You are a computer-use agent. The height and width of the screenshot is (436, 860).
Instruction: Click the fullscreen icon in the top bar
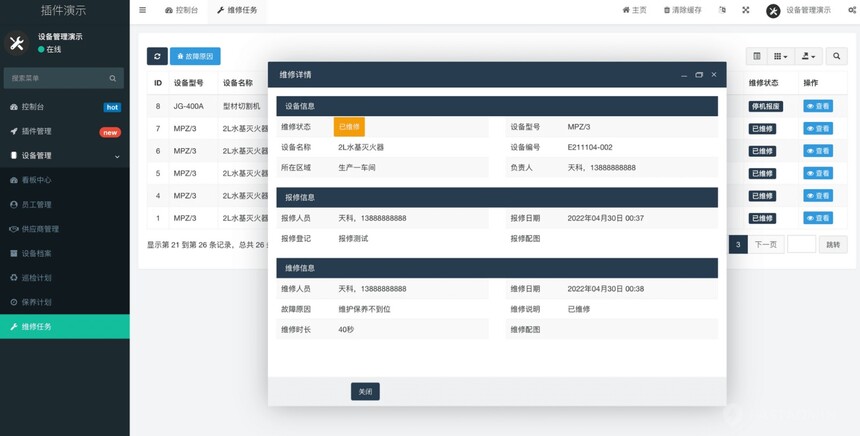(746, 10)
